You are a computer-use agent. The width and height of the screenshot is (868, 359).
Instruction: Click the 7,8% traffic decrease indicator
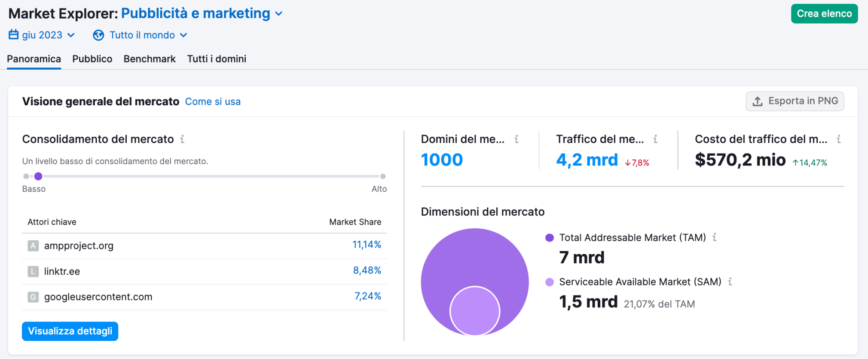[637, 163]
